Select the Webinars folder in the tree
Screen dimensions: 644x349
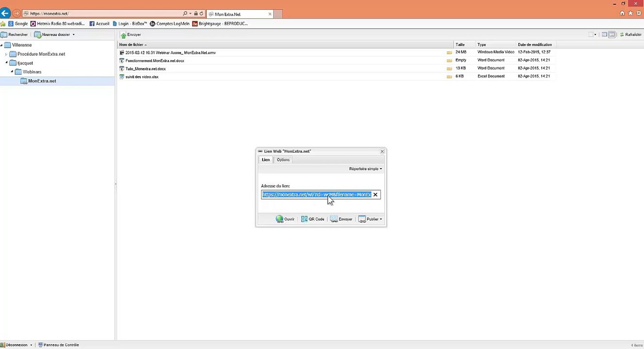[x=28, y=72]
